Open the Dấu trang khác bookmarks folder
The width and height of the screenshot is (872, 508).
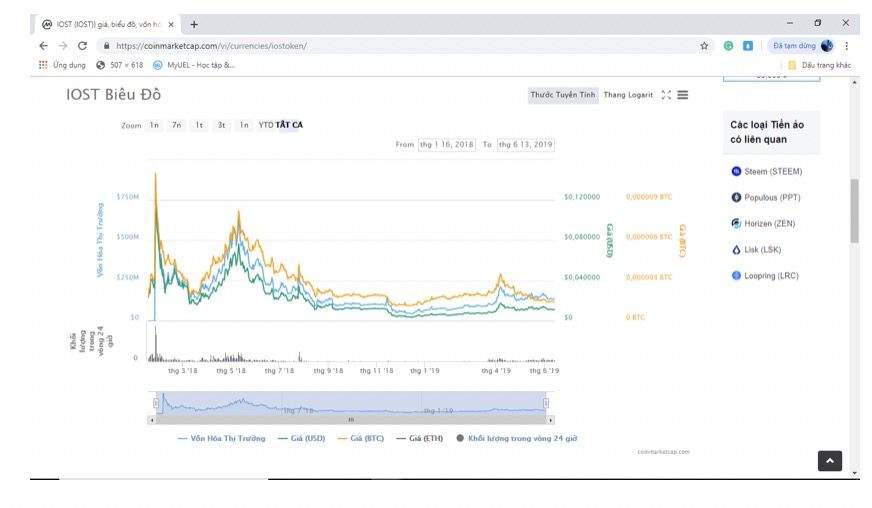click(820, 65)
